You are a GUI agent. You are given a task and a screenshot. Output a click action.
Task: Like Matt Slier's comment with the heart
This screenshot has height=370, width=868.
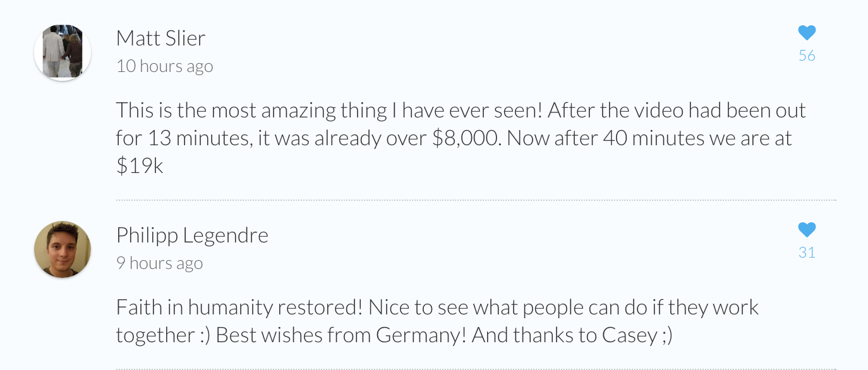coord(807,33)
